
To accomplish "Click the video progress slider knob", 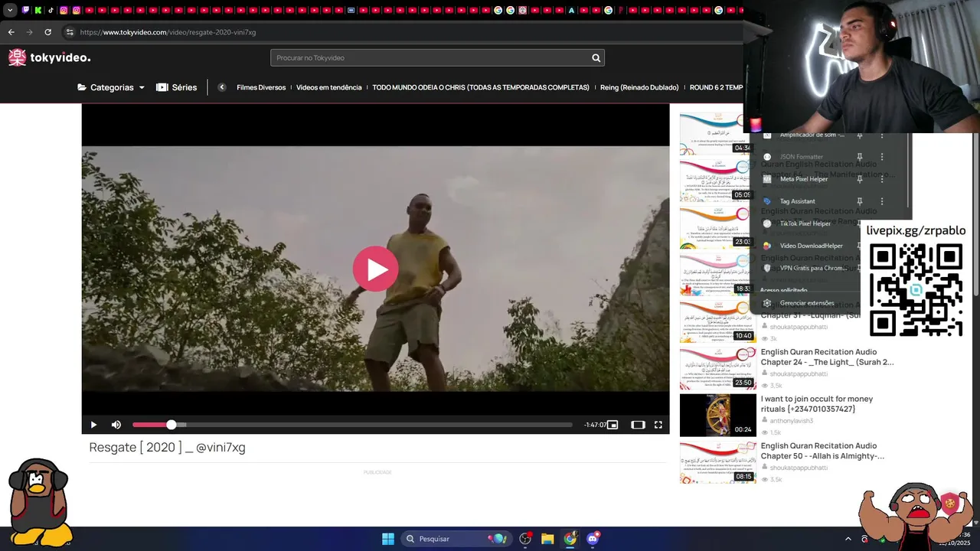I will [171, 425].
